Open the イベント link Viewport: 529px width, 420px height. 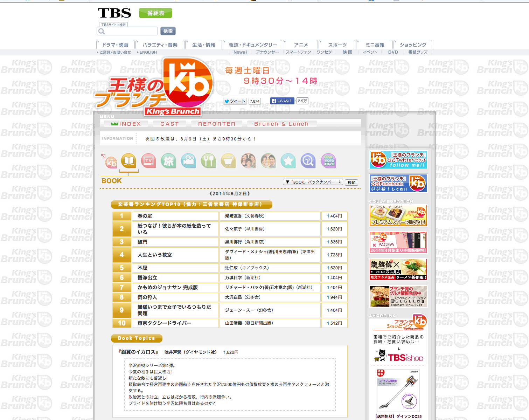coord(370,52)
